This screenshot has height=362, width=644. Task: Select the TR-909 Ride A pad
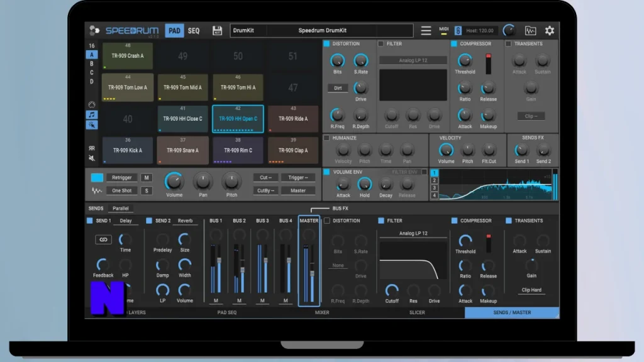point(293,119)
